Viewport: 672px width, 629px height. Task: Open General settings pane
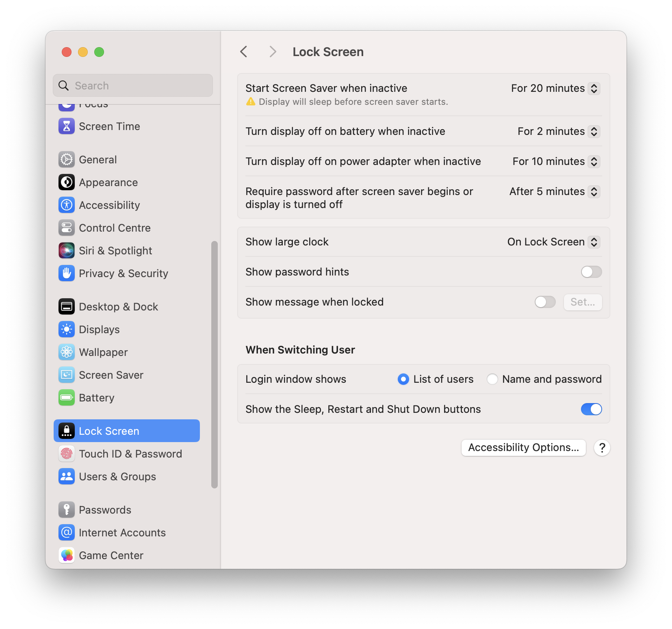coord(127,160)
